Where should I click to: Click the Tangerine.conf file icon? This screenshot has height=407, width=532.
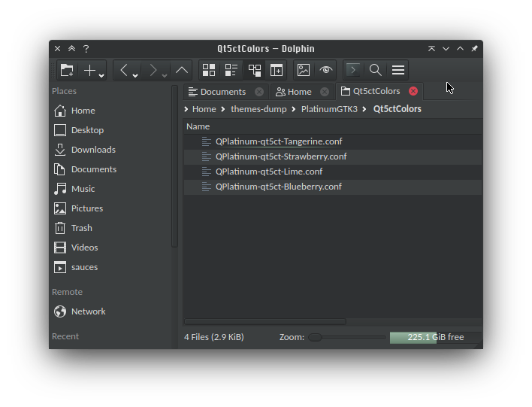pos(207,141)
